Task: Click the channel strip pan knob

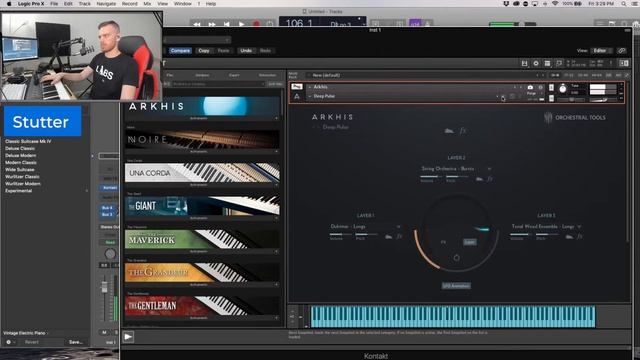Action: pos(110,254)
